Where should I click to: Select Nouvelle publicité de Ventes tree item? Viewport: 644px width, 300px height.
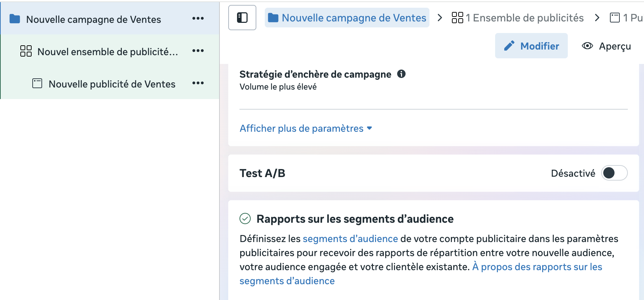tap(112, 84)
